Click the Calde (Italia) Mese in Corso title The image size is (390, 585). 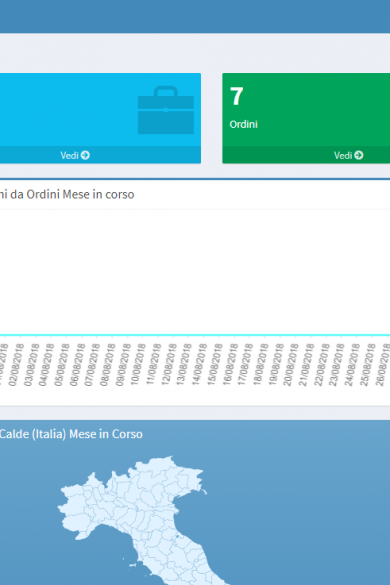[x=71, y=434]
